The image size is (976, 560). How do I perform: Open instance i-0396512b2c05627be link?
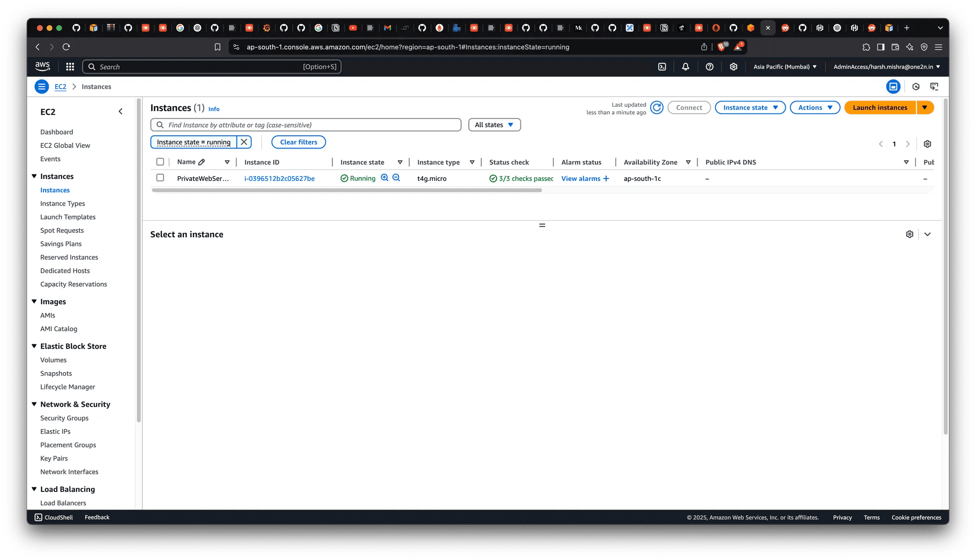coord(279,179)
